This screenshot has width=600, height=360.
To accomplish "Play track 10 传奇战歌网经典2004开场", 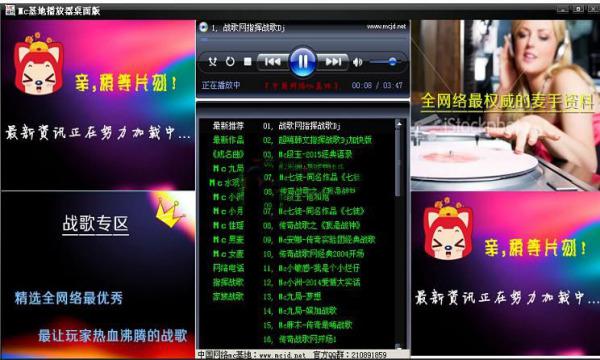I will coord(313,254).
